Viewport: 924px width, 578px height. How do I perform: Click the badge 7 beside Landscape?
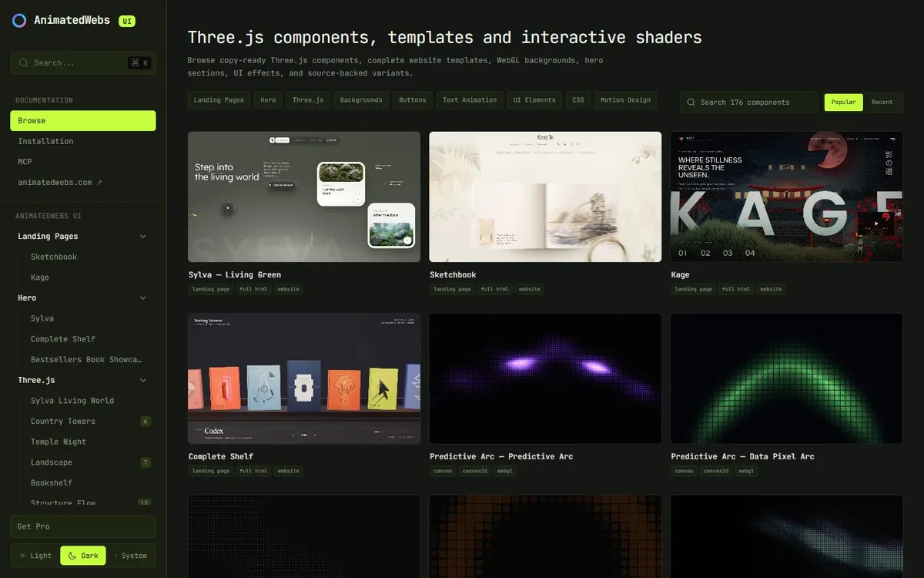[146, 462]
